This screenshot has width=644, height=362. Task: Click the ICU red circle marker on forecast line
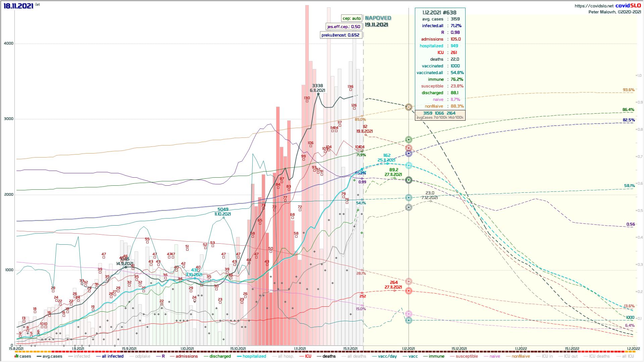(x=409, y=291)
